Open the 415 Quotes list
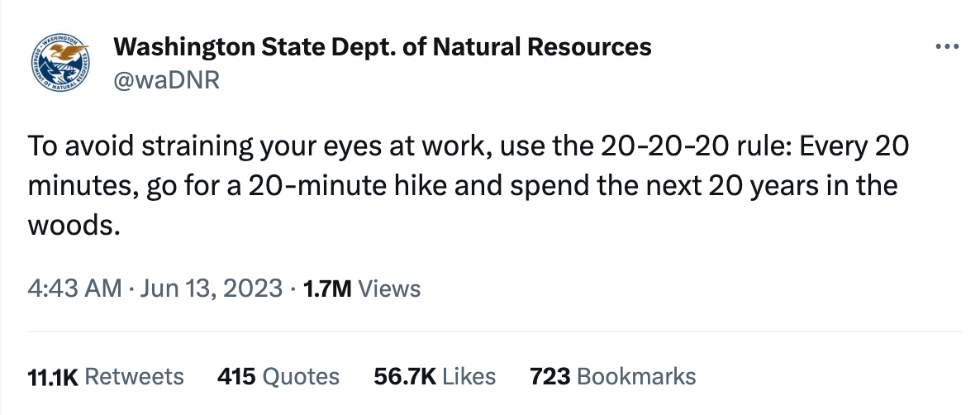The width and height of the screenshot is (980, 415). (278, 377)
